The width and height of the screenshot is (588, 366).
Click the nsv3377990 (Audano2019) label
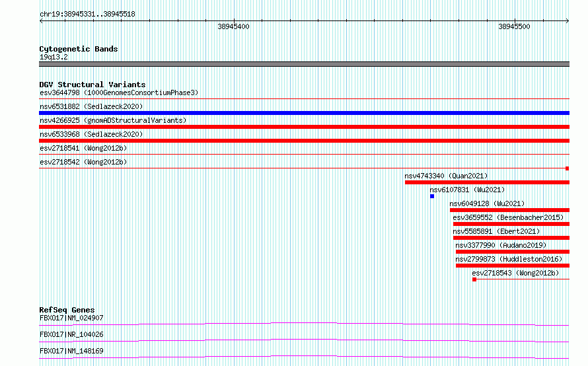501,245
